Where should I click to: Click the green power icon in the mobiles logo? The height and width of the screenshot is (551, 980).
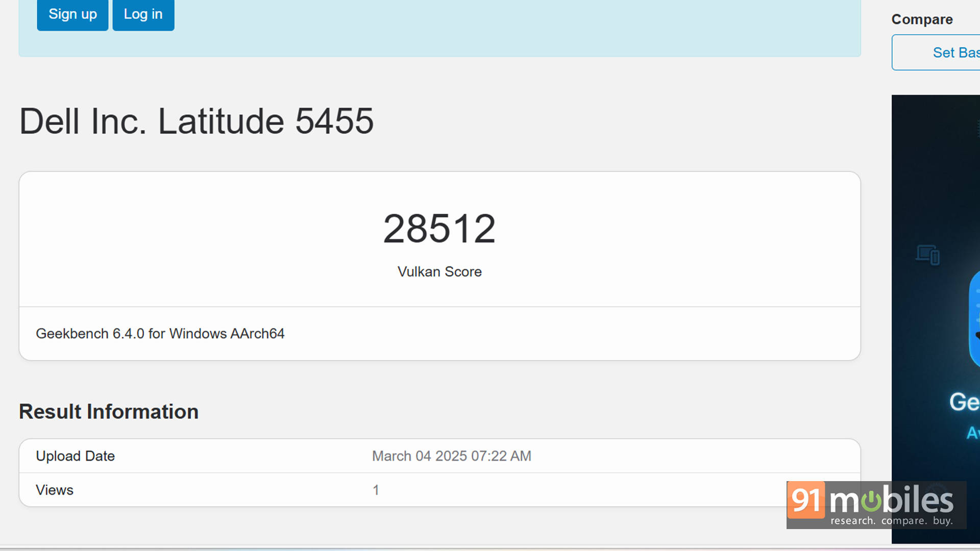coord(871,500)
